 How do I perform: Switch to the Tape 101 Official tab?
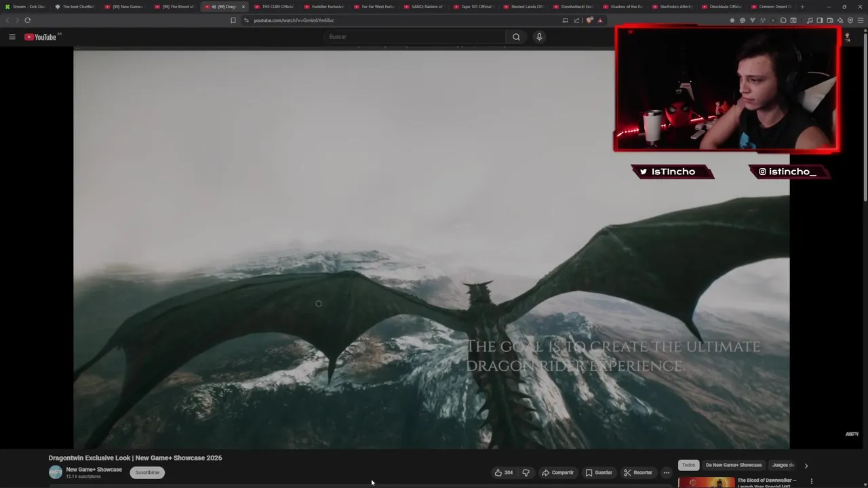tap(474, 7)
